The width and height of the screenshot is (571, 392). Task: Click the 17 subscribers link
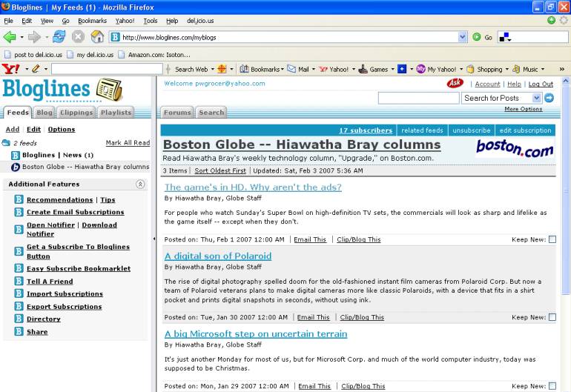pos(366,130)
